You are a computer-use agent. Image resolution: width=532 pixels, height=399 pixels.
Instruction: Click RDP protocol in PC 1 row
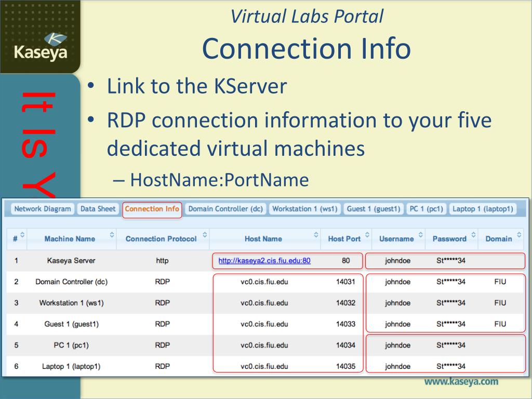(x=162, y=345)
